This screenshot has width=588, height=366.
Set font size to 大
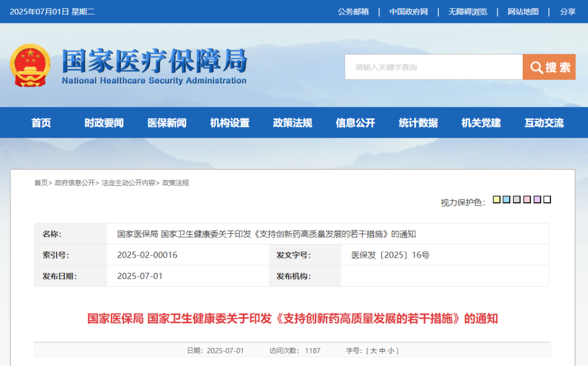pyautogui.click(x=373, y=351)
